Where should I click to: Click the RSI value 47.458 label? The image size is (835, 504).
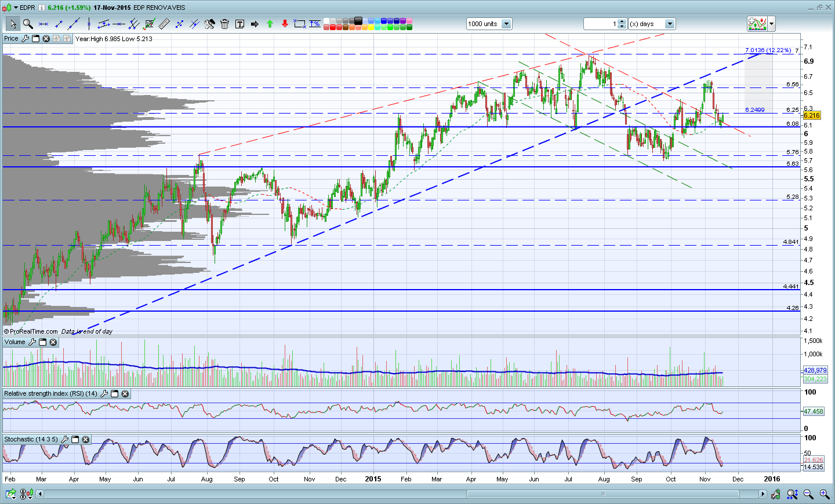(x=814, y=411)
